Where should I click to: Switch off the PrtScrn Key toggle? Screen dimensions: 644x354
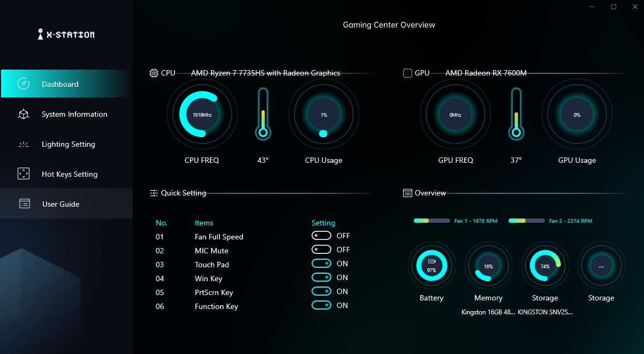point(322,291)
